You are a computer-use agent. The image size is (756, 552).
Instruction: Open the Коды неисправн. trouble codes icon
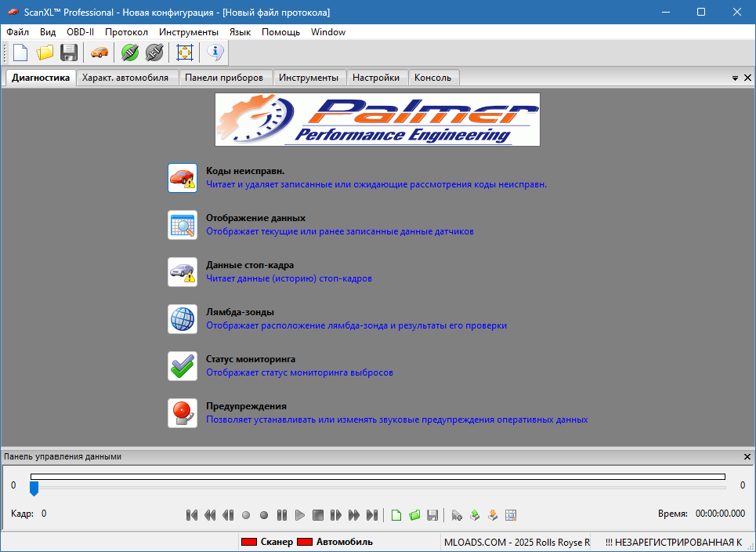(181, 177)
